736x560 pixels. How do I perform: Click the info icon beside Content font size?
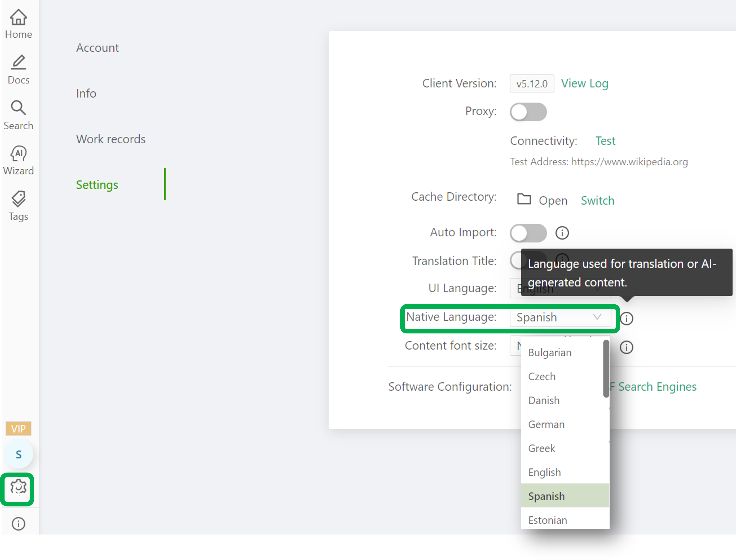626,347
